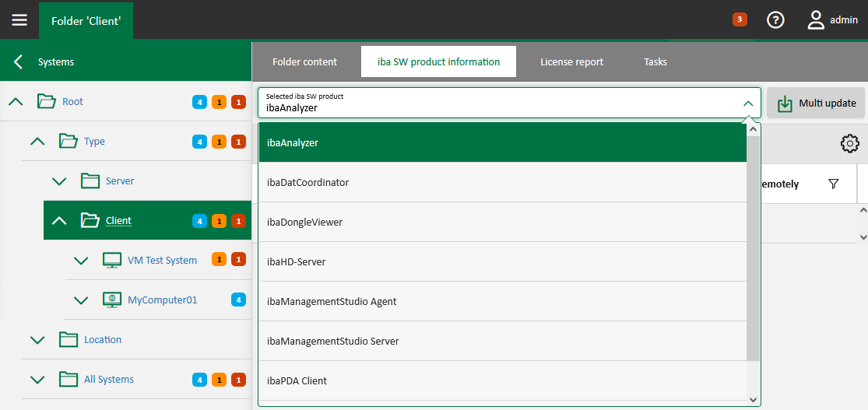This screenshot has width=868, height=410.
Task: Click the table scroll up arrow
Action: [x=863, y=210]
